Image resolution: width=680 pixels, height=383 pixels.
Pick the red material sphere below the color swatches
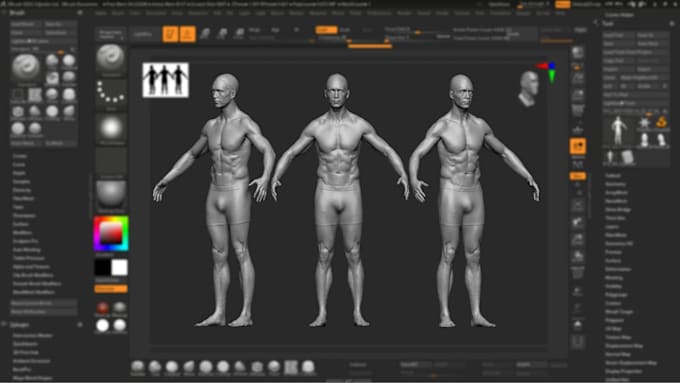pos(102,308)
